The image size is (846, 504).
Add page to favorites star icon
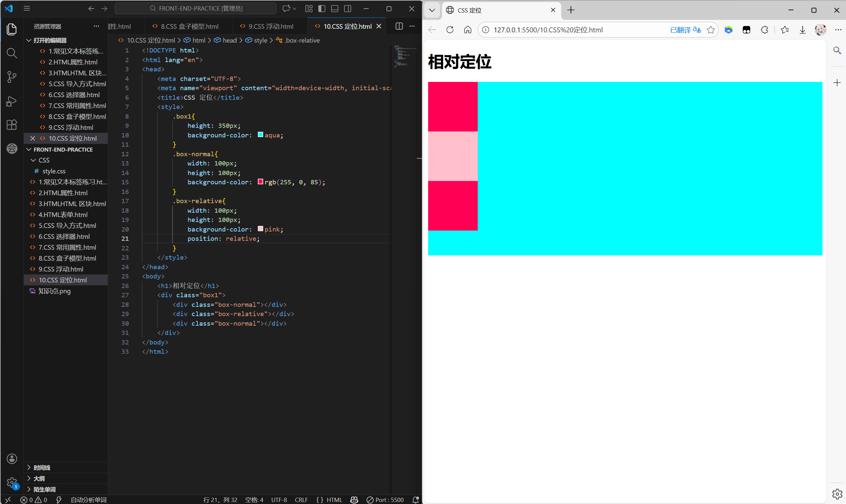(710, 30)
